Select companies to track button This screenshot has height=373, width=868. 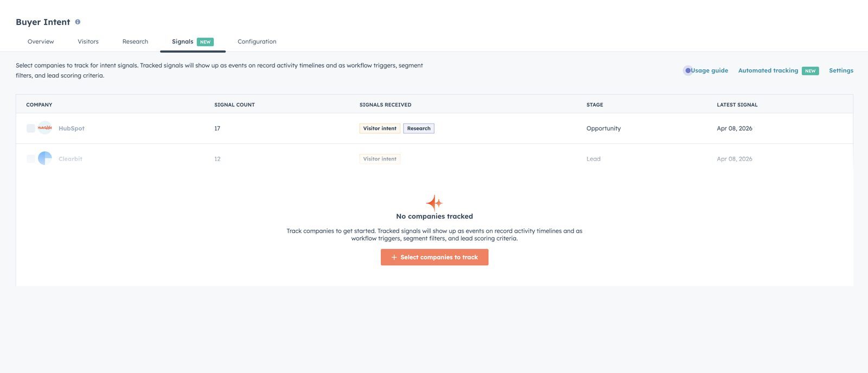(435, 257)
